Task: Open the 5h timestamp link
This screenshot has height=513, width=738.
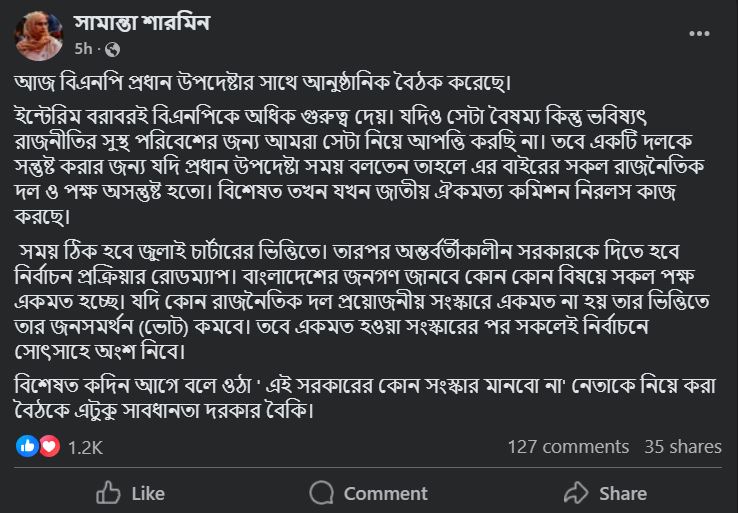Action: [83, 48]
